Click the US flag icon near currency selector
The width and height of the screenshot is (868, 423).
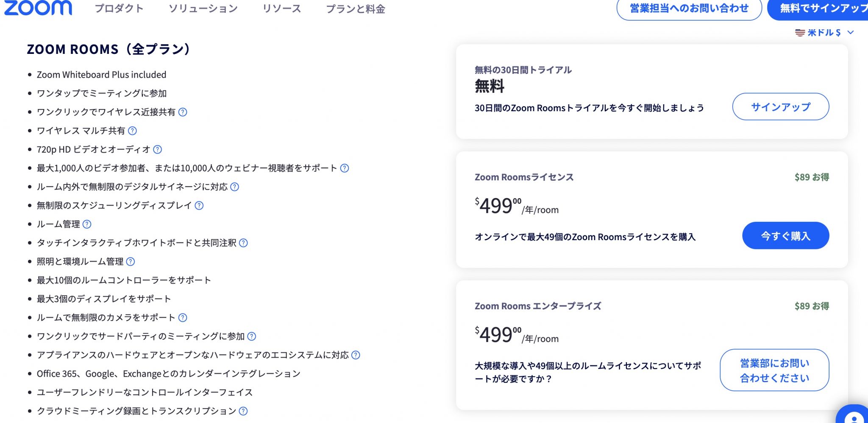pos(799,32)
